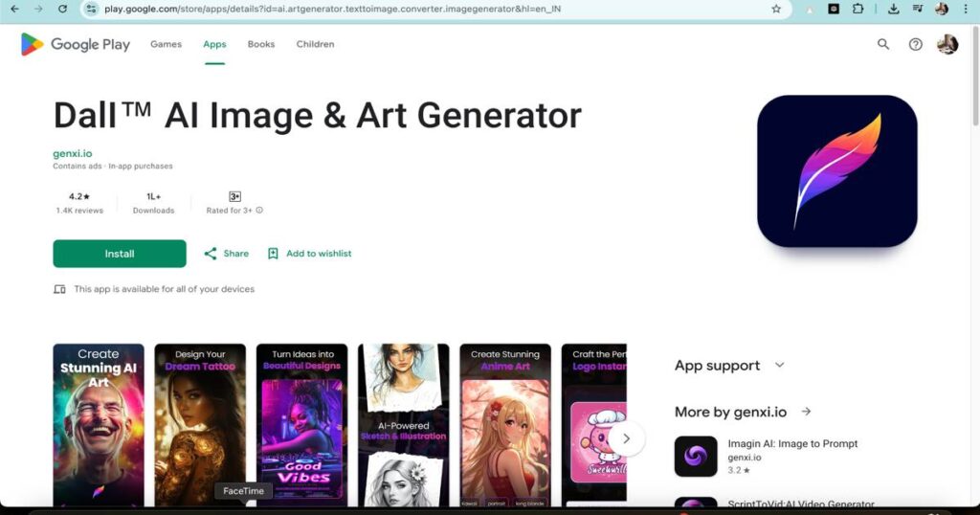Open the arrow next to More by genxi.io
980x515 pixels.
pos(806,412)
